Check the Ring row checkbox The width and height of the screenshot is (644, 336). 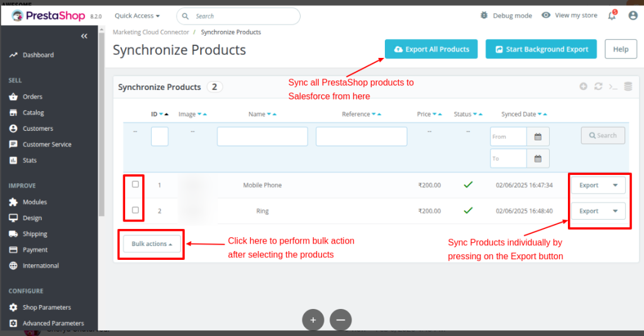point(135,210)
